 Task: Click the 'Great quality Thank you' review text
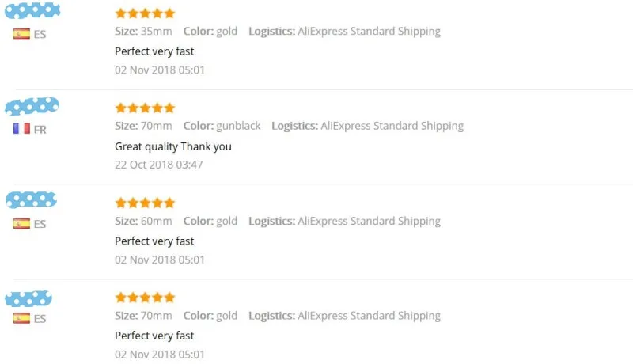coord(173,146)
